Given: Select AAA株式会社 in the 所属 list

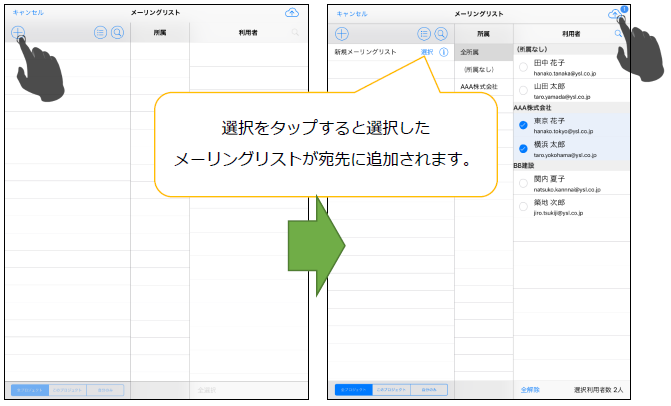Looking at the screenshot, I should click(x=478, y=87).
